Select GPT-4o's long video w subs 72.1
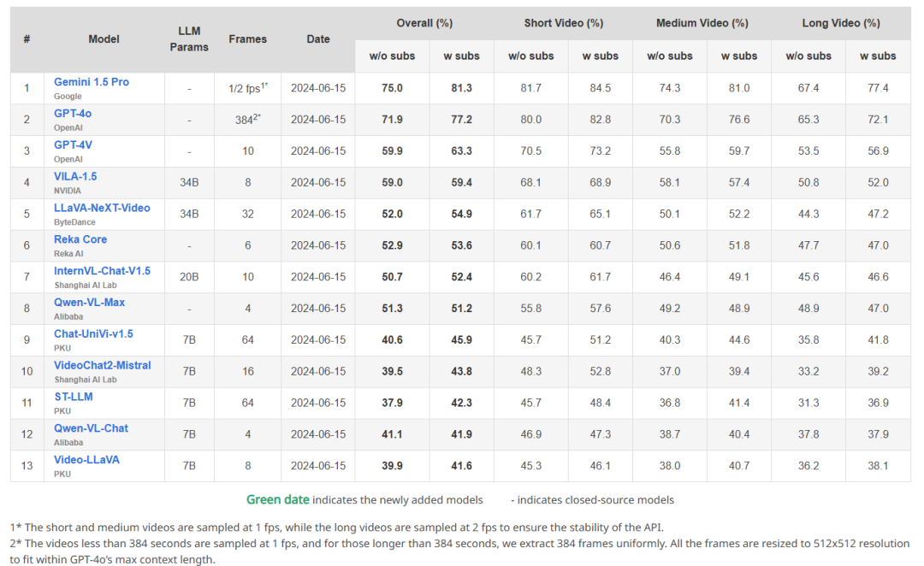This screenshot has height=566, width=924. [878, 120]
